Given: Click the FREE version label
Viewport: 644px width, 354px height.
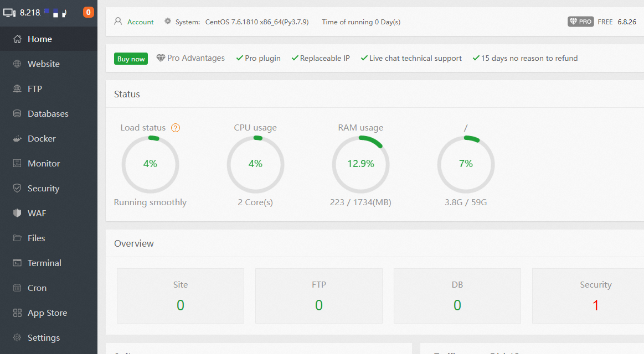Looking at the screenshot, I should [605, 22].
